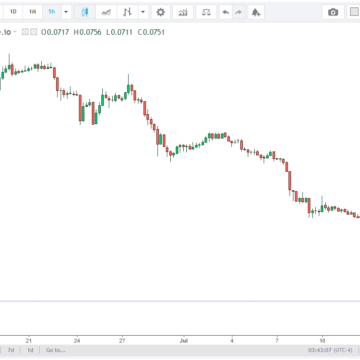Image resolution: width=360 pixels, height=360 pixels.
Task: Click the Jul label on time axis
Action: tap(183, 341)
